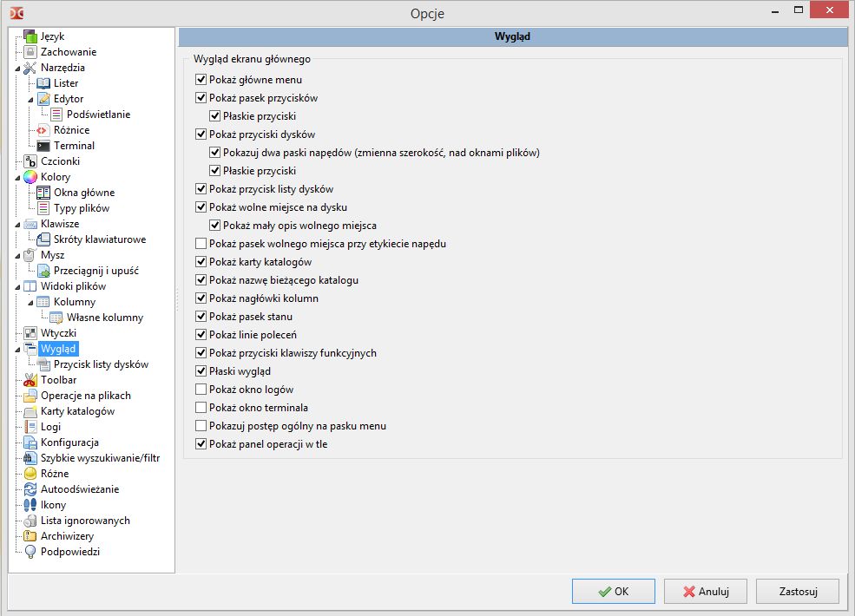This screenshot has width=855, height=616.
Task: Click the Double Commander title bar icon
Action: tap(16, 12)
